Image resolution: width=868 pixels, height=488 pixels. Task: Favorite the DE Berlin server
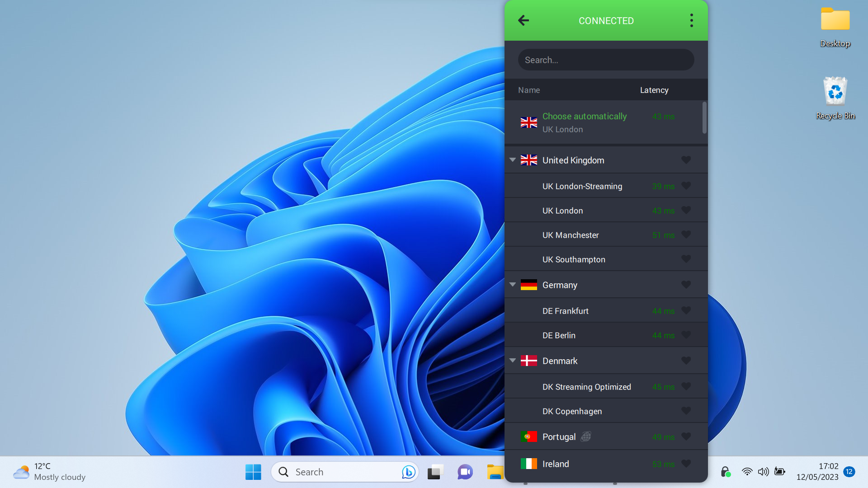click(686, 335)
